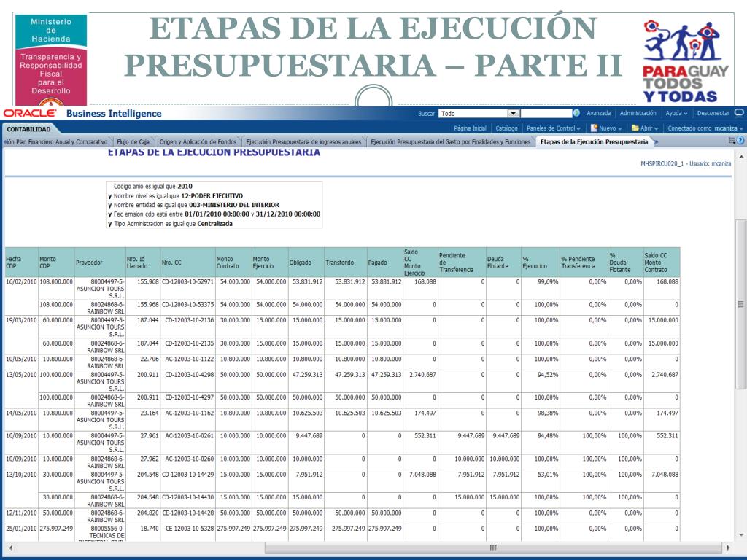Open the Administración link
The image size is (747, 560).
click(x=638, y=113)
